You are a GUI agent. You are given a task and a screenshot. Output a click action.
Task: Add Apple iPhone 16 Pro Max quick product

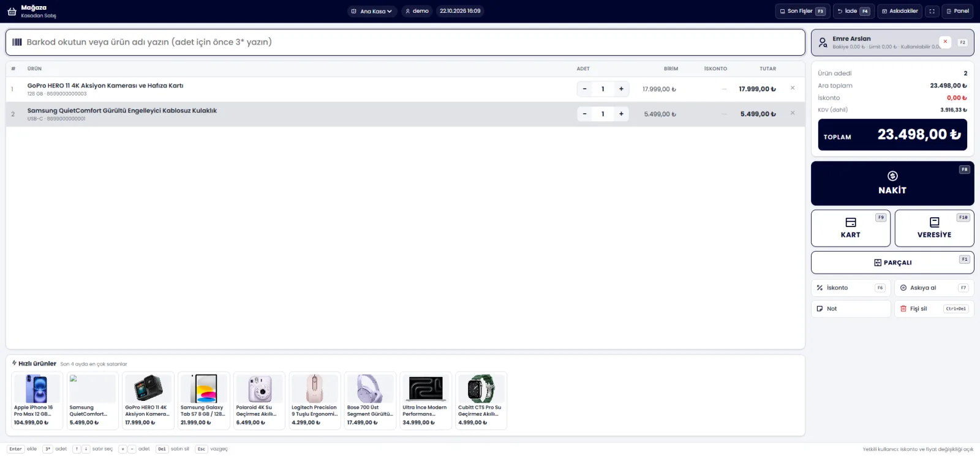(x=37, y=400)
